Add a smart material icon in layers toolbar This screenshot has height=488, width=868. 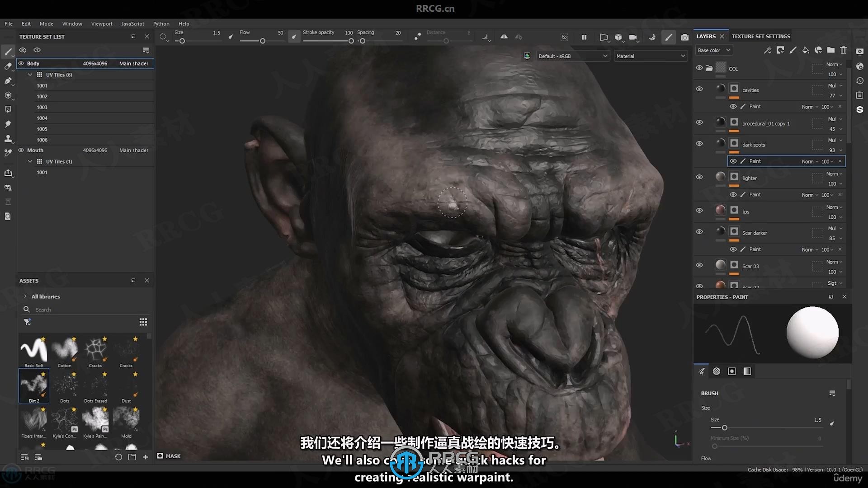(x=818, y=50)
